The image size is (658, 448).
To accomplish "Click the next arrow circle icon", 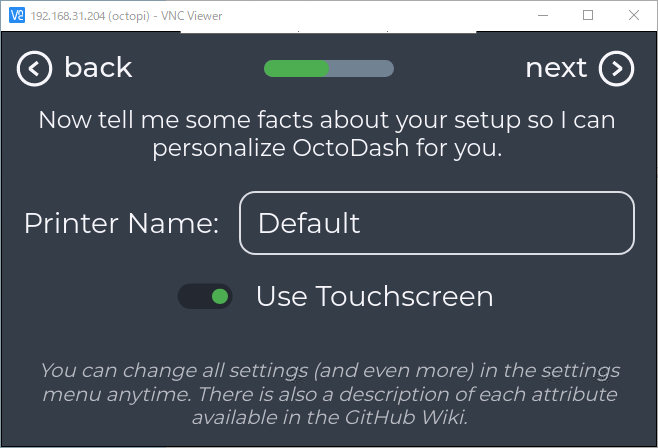I will 616,69.
